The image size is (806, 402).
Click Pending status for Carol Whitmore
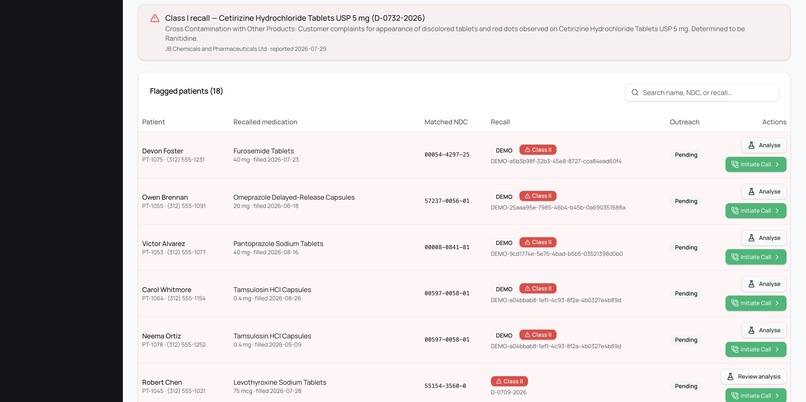tap(686, 294)
